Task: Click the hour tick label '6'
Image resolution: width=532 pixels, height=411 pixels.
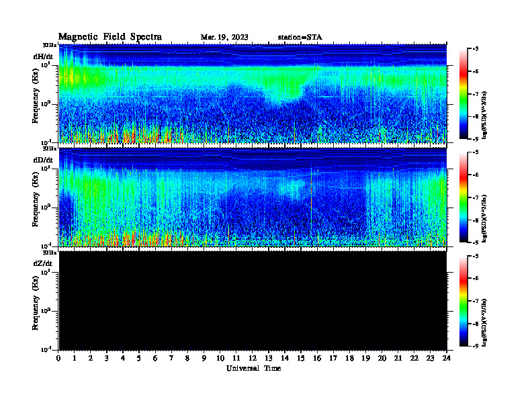Action: [x=155, y=358]
